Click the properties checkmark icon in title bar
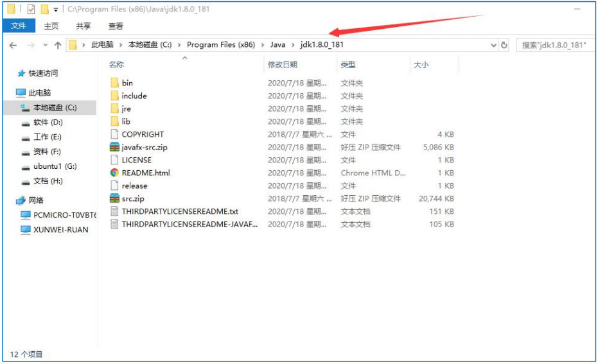The image size is (598, 364). pos(31,9)
